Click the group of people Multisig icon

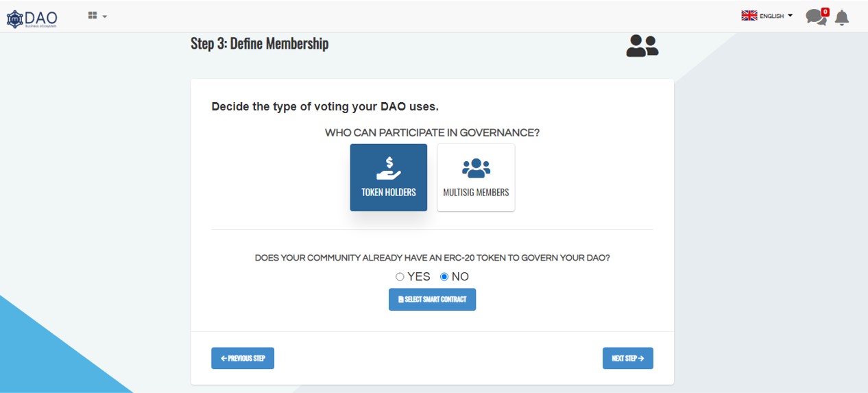click(476, 168)
